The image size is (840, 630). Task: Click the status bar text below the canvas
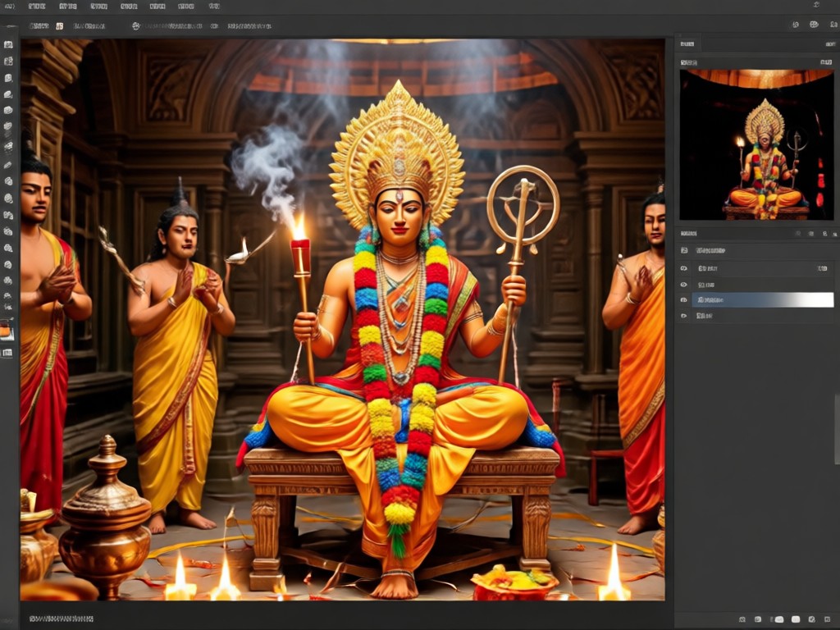click(x=61, y=619)
